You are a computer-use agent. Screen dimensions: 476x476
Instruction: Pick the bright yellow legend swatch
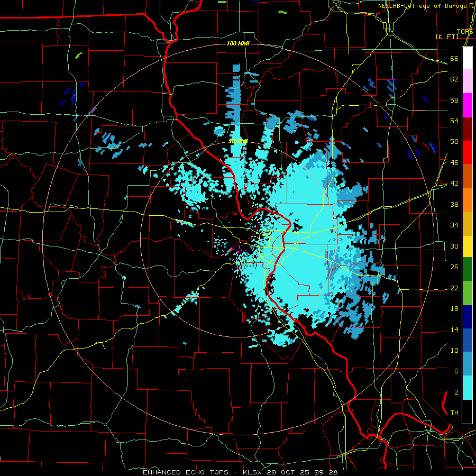(x=467, y=246)
